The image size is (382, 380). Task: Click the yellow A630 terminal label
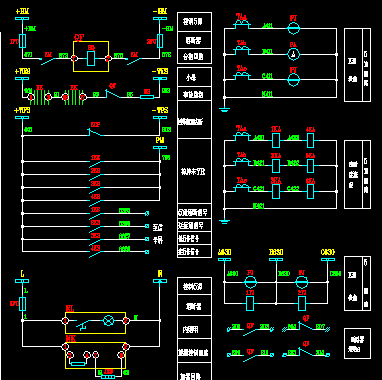point(225,252)
